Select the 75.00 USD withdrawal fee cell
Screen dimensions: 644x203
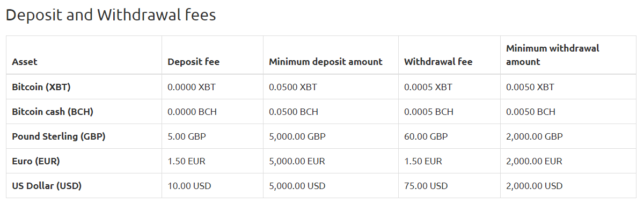click(426, 186)
